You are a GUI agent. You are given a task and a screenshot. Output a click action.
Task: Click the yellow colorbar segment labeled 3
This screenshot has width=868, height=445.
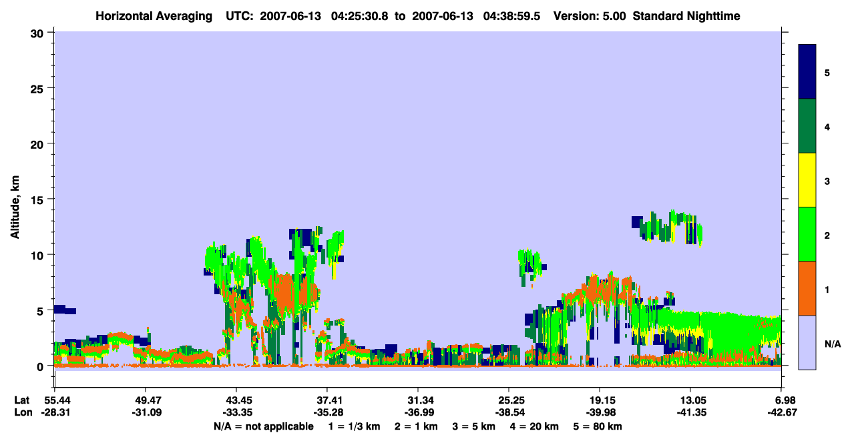coord(807,180)
